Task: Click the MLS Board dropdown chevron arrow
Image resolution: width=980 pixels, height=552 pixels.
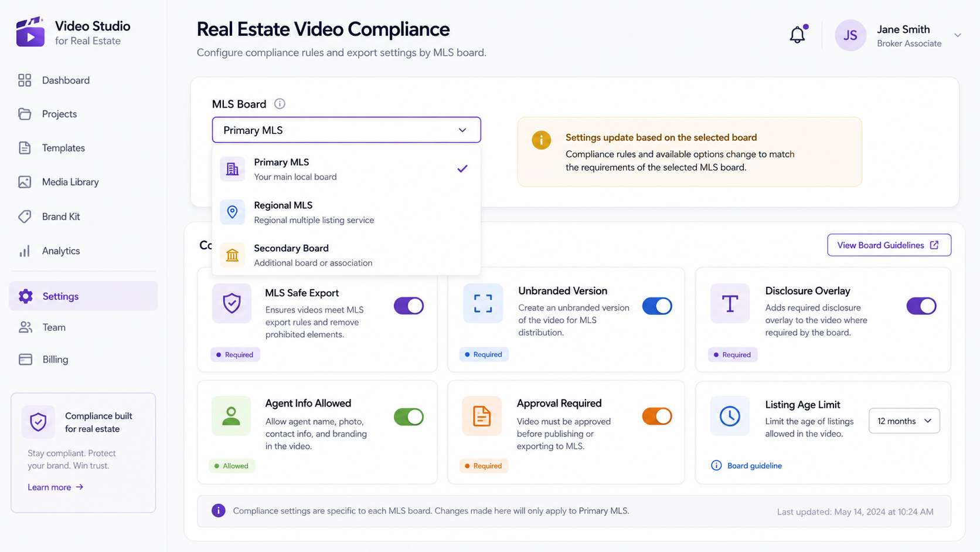Action: tap(462, 130)
